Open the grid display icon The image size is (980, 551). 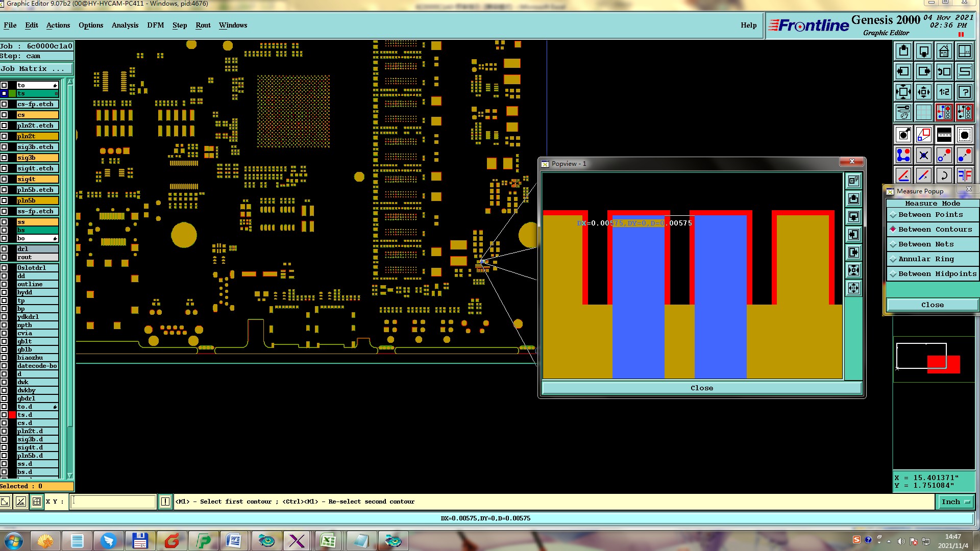coord(923,112)
